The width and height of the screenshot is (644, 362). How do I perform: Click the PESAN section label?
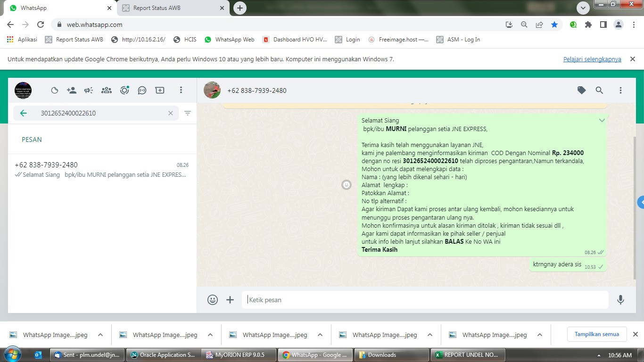click(32, 140)
